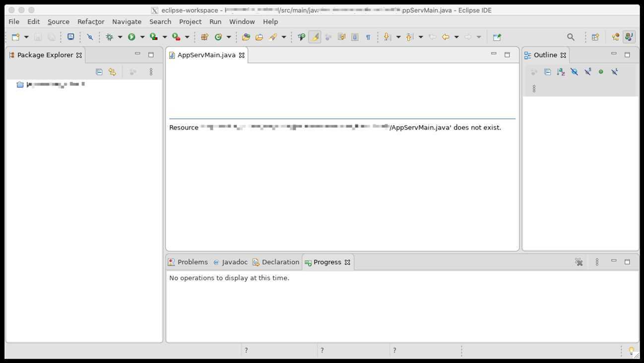Open the Navigate menu
644x363 pixels.
click(127, 22)
